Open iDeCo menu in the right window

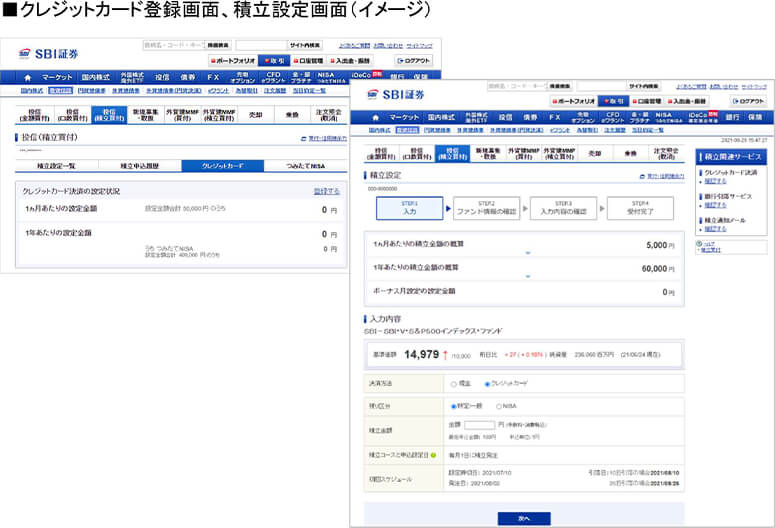pos(702,117)
